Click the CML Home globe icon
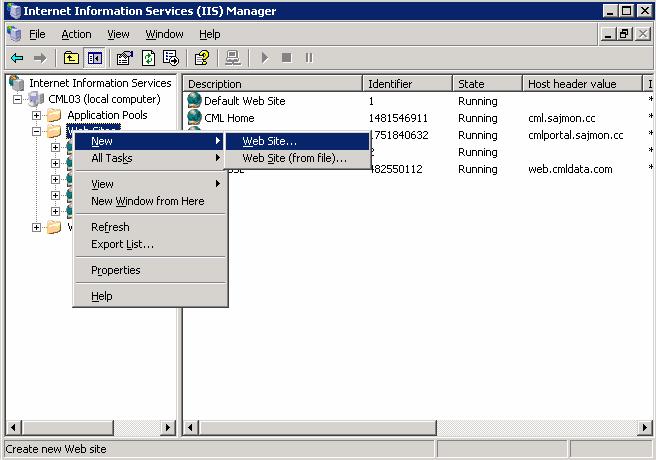Viewport: 656px width, 460px height. tap(194, 118)
